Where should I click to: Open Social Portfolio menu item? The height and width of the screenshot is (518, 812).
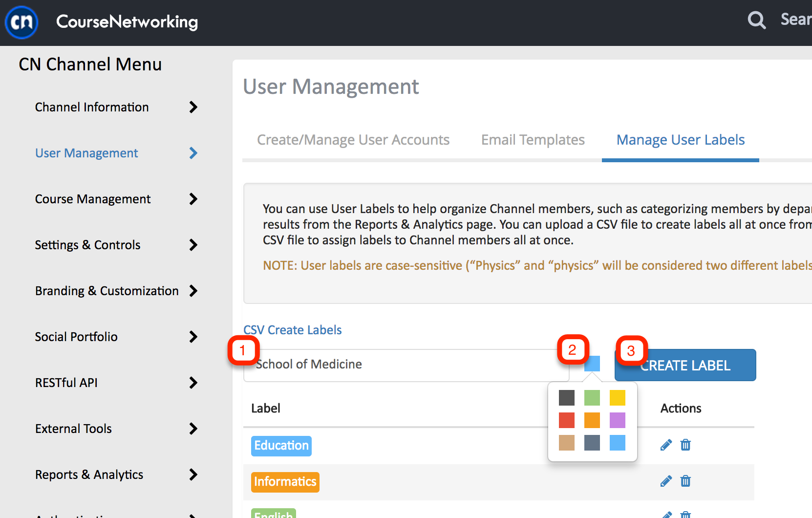tap(76, 337)
